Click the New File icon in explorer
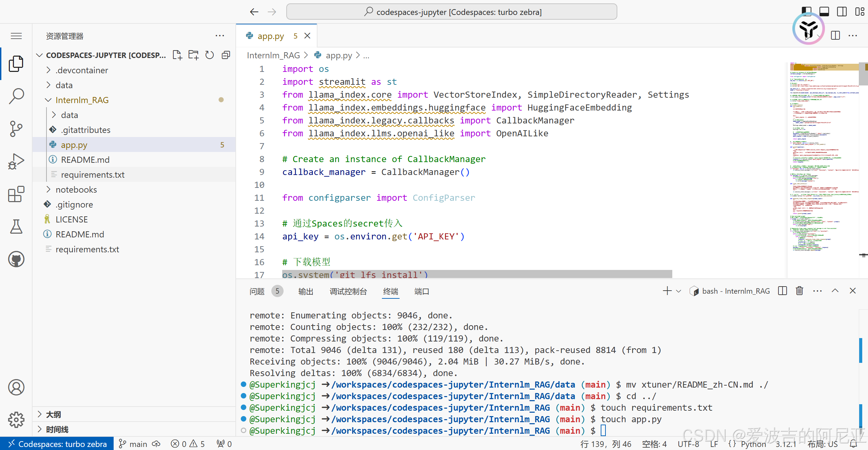 [177, 55]
